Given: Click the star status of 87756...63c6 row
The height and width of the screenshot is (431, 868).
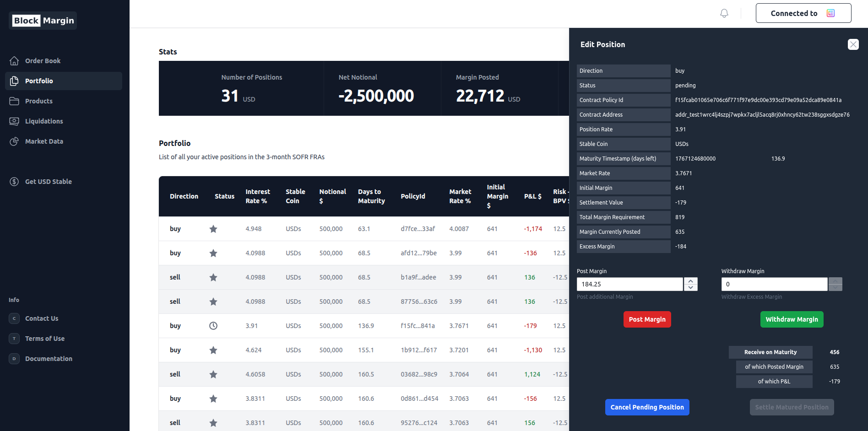Looking at the screenshot, I should [x=213, y=302].
